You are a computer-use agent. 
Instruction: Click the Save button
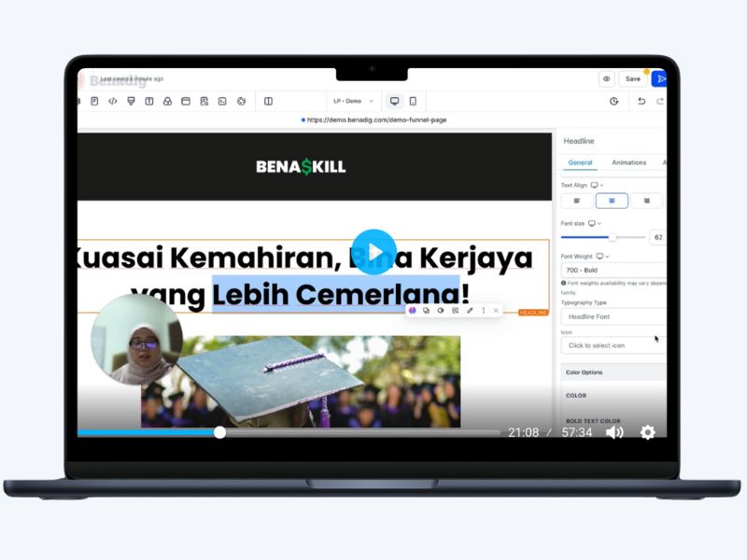tap(633, 79)
